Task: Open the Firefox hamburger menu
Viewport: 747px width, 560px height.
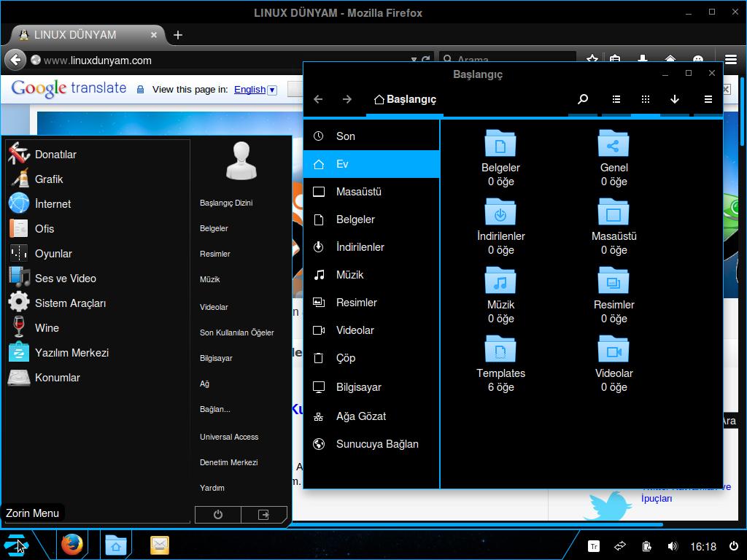Action: coord(729,60)
